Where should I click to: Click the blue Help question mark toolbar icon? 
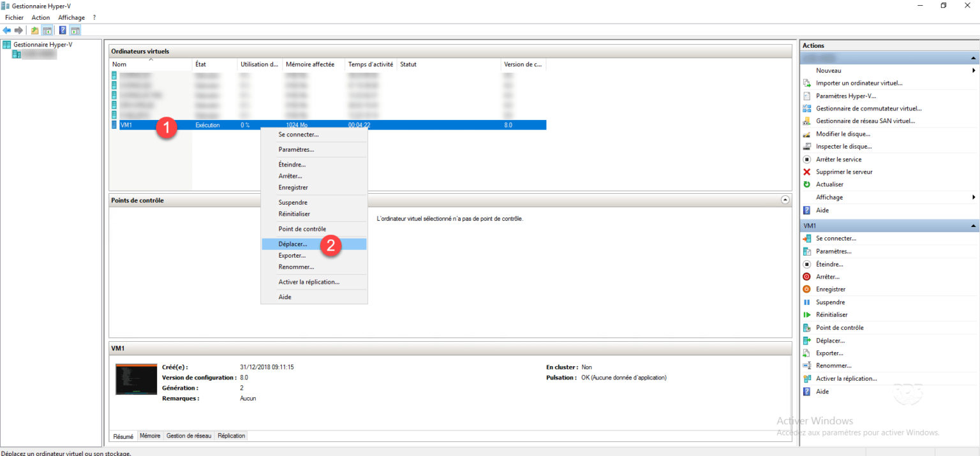coord(63,30)
